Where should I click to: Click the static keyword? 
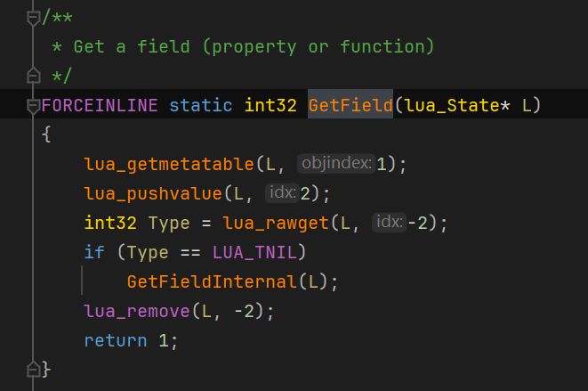pyautogui.click(x=201, y=106)
